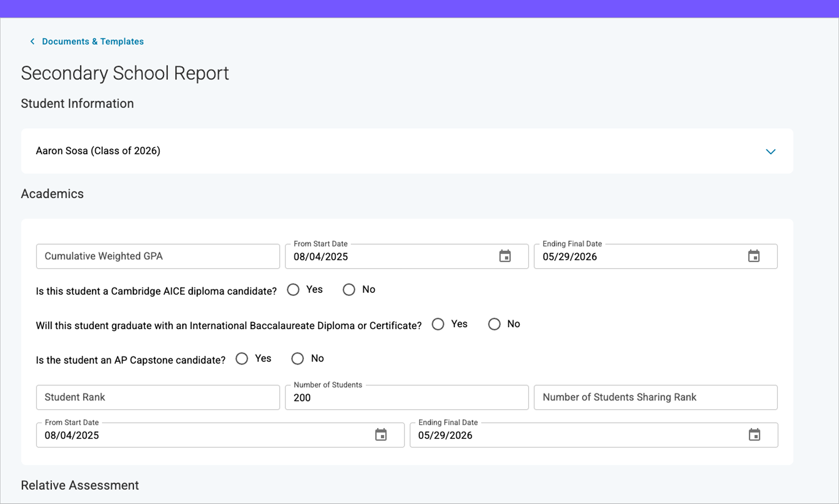This screenshot has width=839, height=504.
Task: Return via the Documents & Templates link
Action: point(93,41)
